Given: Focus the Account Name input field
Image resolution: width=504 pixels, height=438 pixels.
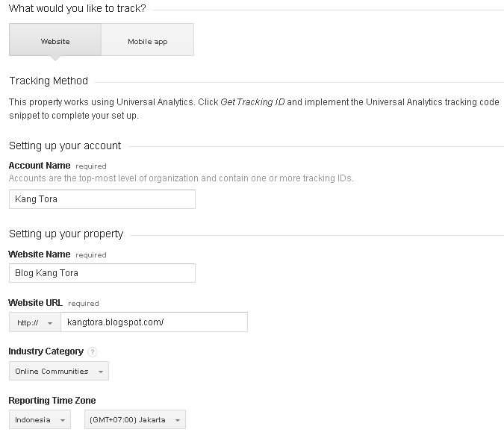Looking at the screenshot, I should [x=102, y=199].
